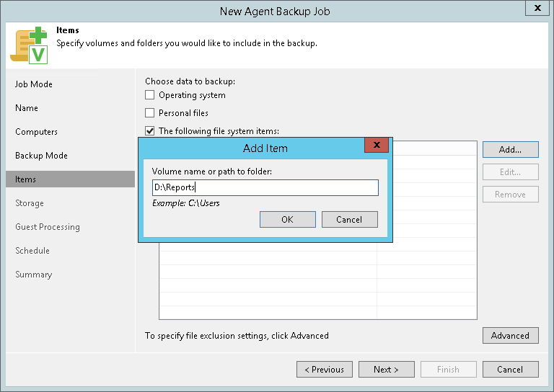Uncheck the following file system items checkbox
The image size is (554, 392).
click(x=150, y=131)
